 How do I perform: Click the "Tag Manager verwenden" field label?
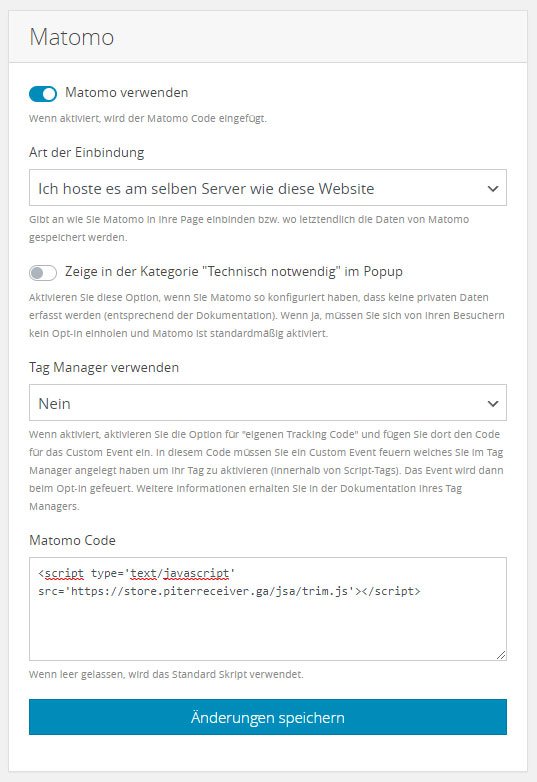pyautogui.click(x=104, y=368)
